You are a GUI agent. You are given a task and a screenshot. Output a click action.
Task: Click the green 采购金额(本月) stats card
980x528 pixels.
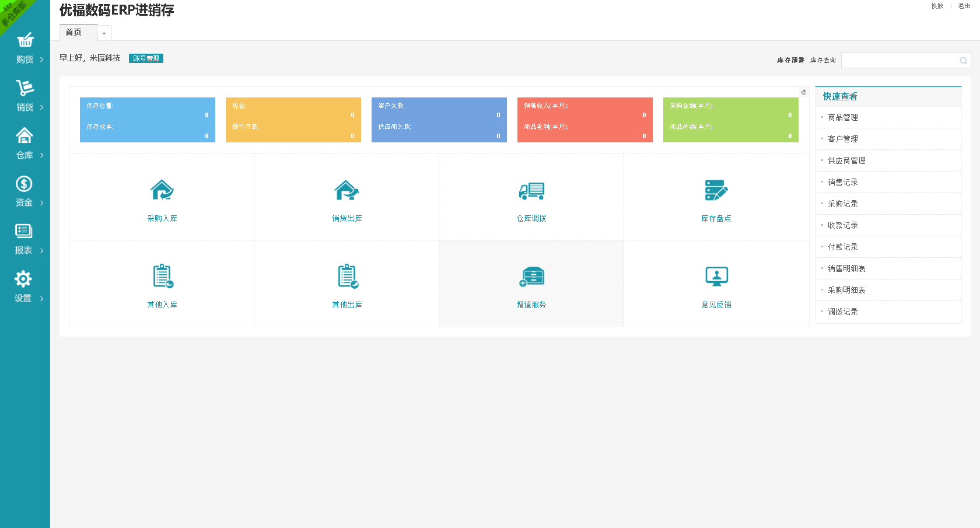(731, 120)
